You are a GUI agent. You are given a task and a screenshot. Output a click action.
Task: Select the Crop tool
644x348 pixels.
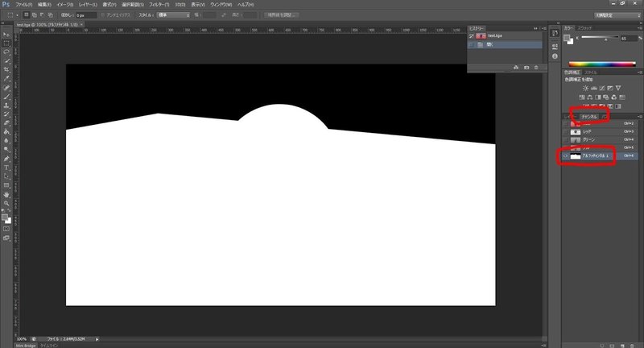pyautogui.click(x=6, y=70)
